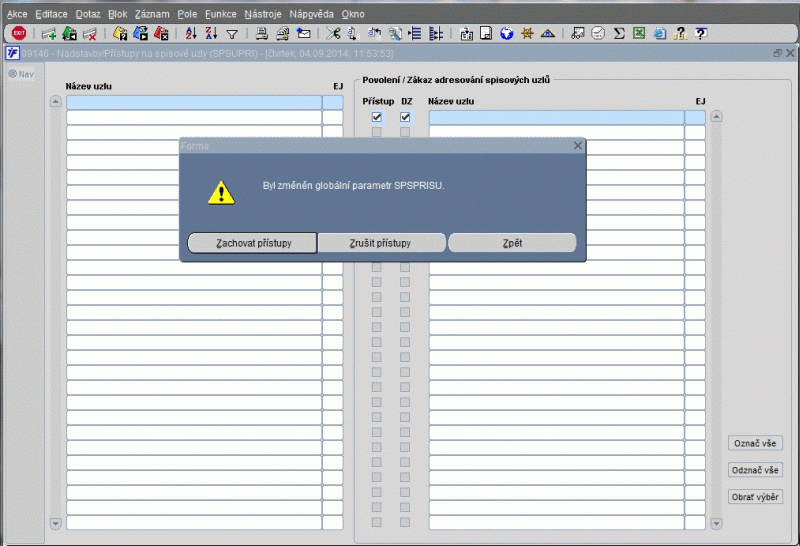Screen dimensions: 800x546
Task: Click left list scroll down arrow
Action: [x=56, y=524]
